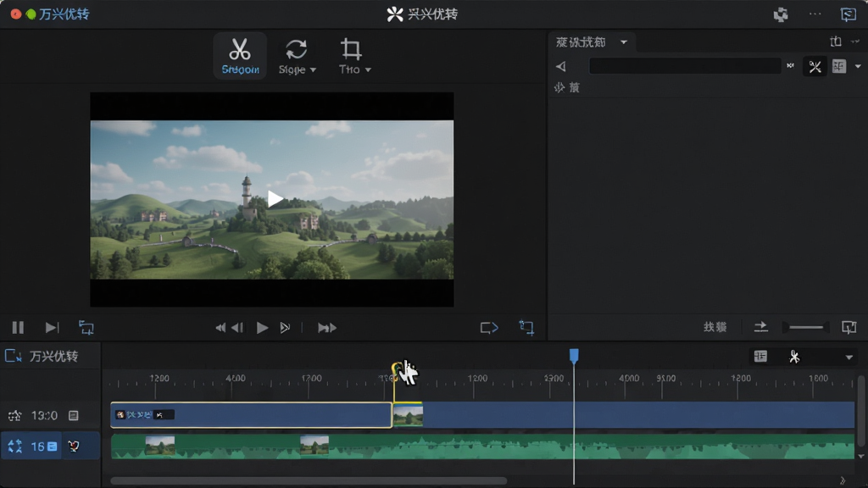Click the second thumbnail in audio track
Viewport: 868px width, 488px height.
314,446
